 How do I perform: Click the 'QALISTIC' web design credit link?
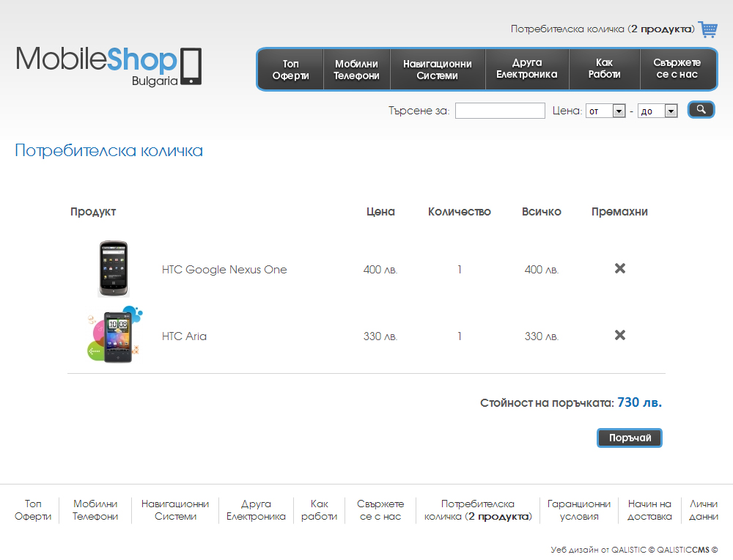[629, 550]
